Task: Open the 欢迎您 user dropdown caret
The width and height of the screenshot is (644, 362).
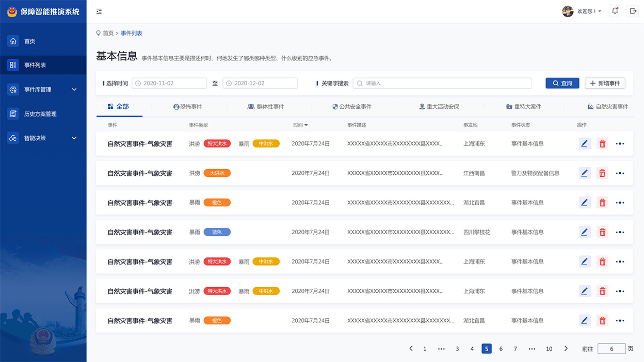Action: [x=600, y=11]
